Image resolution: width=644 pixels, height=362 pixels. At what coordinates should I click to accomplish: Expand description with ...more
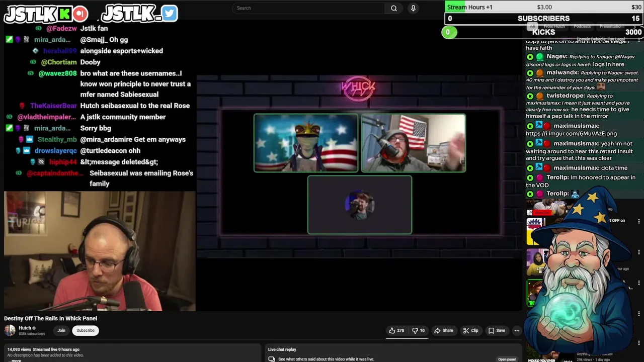coord(16,360)
